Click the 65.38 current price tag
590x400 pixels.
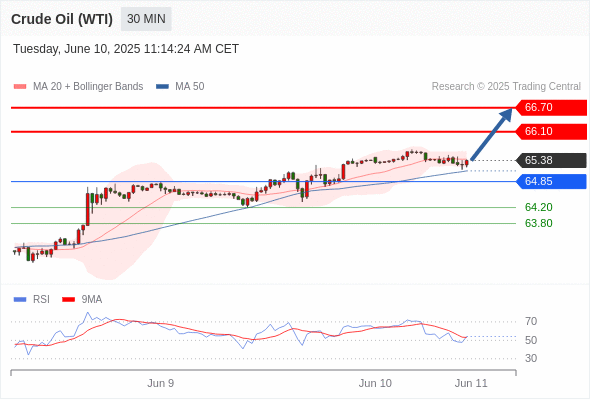[x=551, y=160]
